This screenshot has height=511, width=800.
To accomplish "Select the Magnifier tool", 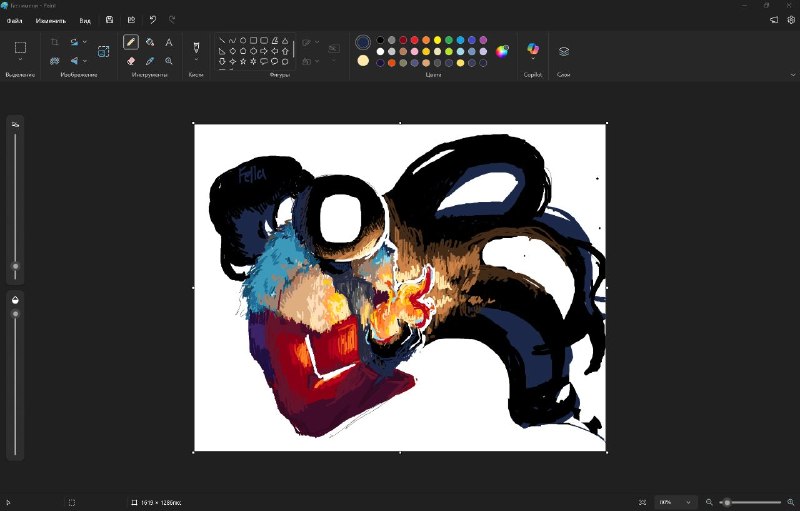I will tap(169, 61).
